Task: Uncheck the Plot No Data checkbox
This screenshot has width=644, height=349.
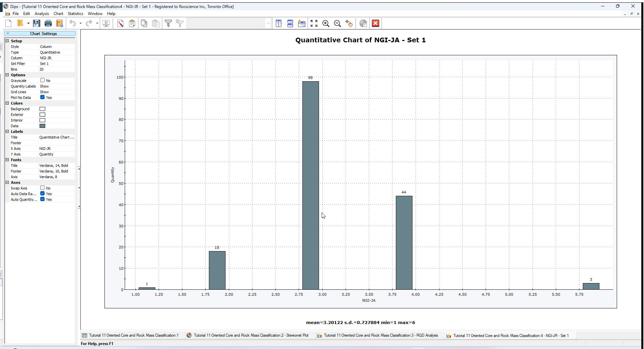Action: click(x=43, y=97)
